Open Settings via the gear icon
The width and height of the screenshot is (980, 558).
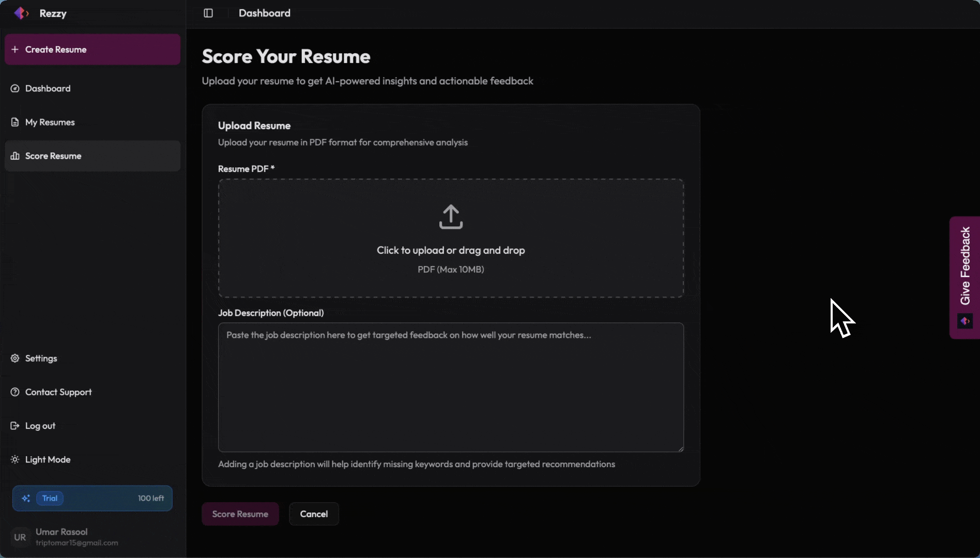[14, 358]
